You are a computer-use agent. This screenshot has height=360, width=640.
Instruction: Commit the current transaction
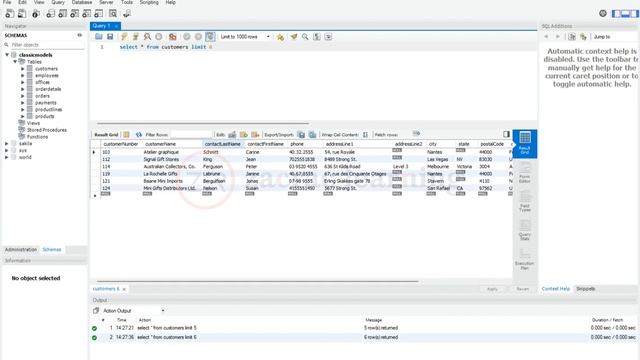coord(187,37)
